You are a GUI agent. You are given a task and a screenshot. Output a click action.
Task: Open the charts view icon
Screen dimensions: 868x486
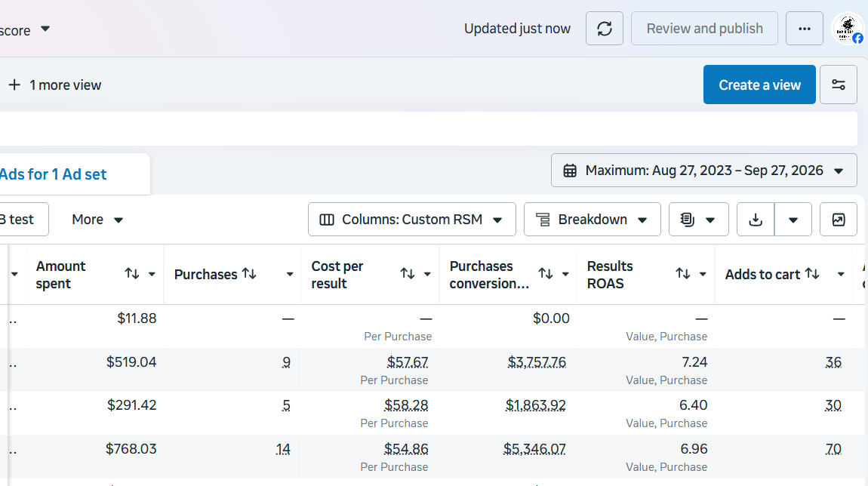pos(838,220)
